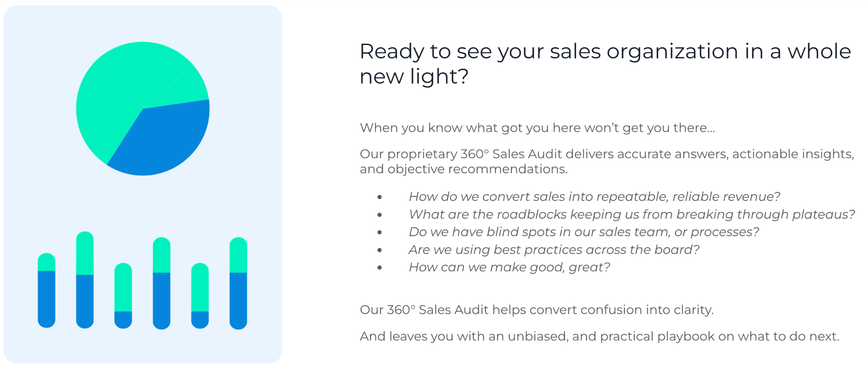
Task: Select bullet 'How can we make good, great?'
Action: tap(509, 267)
